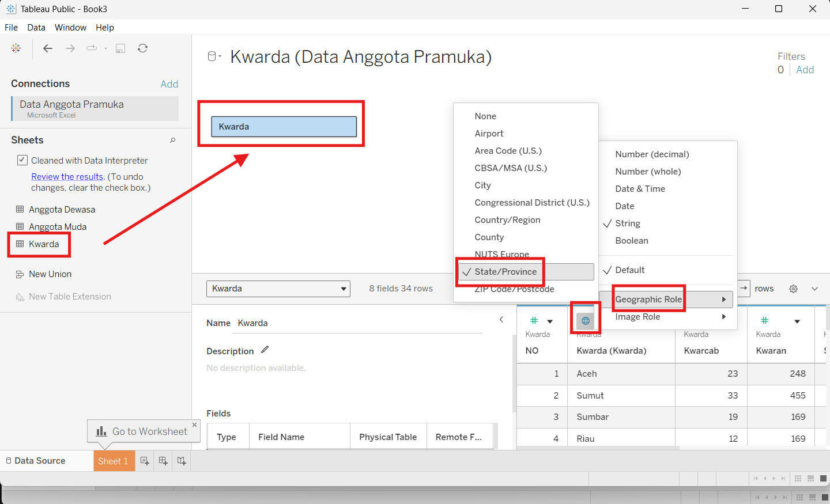Open the File menu

coord(12,27)
